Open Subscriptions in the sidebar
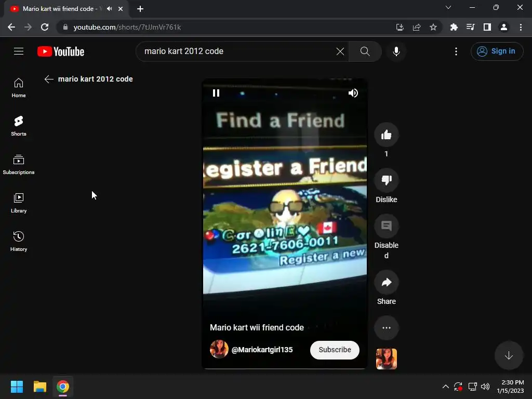This screenshot has height=399, width=532. click(19, 165)
